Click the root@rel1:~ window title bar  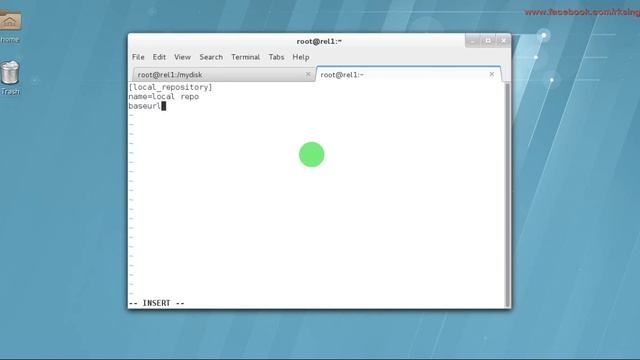tap(319, 41)
